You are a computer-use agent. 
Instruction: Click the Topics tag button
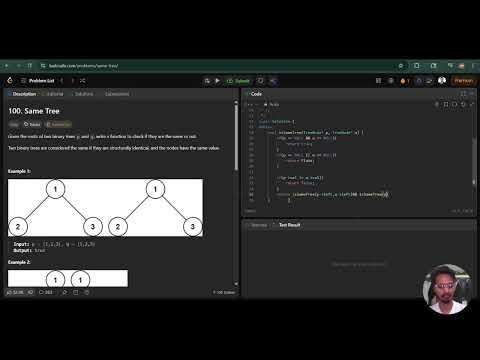(x=32, y=124)
